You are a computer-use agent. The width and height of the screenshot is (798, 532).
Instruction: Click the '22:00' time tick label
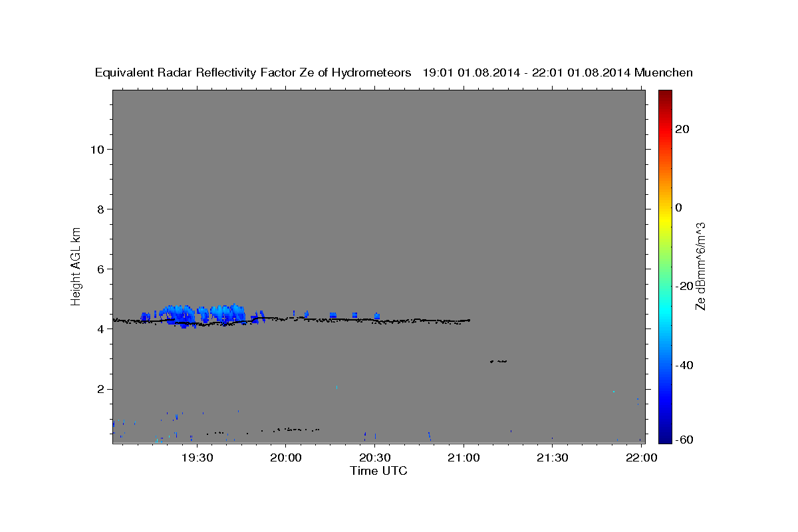click(x=641, y=458)
